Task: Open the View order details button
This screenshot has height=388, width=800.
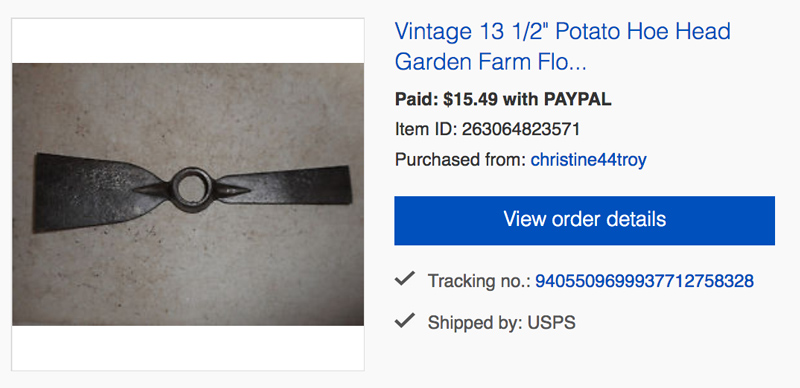Action: click(x=584, y=220)
